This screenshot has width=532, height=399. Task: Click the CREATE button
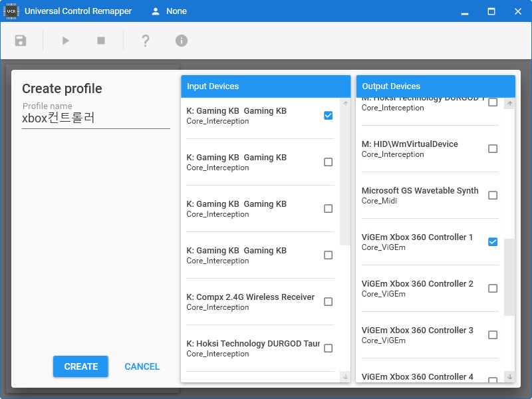(x=80, y=366)
